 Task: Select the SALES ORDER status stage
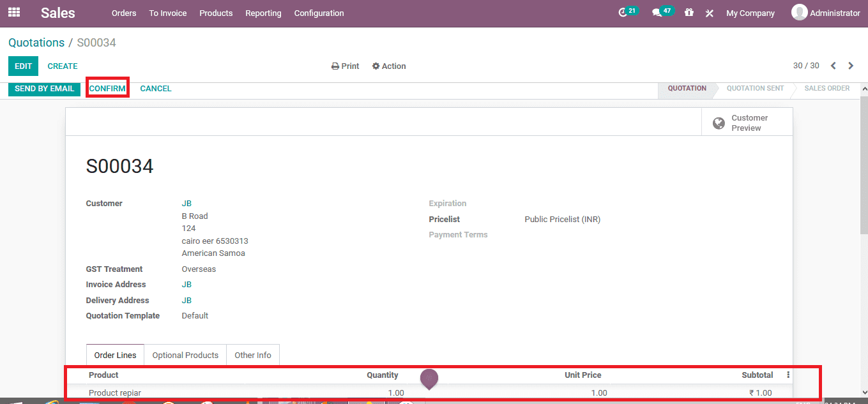[826, 89]
